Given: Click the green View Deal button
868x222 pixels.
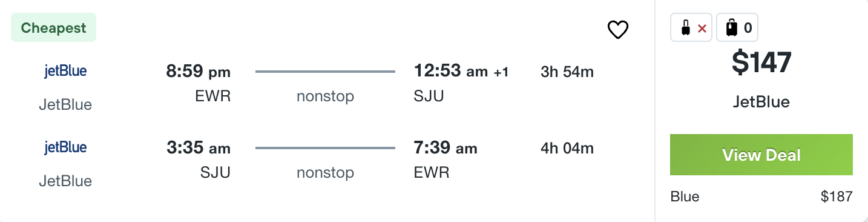Looking at the screenshot, I should [761, 155].
